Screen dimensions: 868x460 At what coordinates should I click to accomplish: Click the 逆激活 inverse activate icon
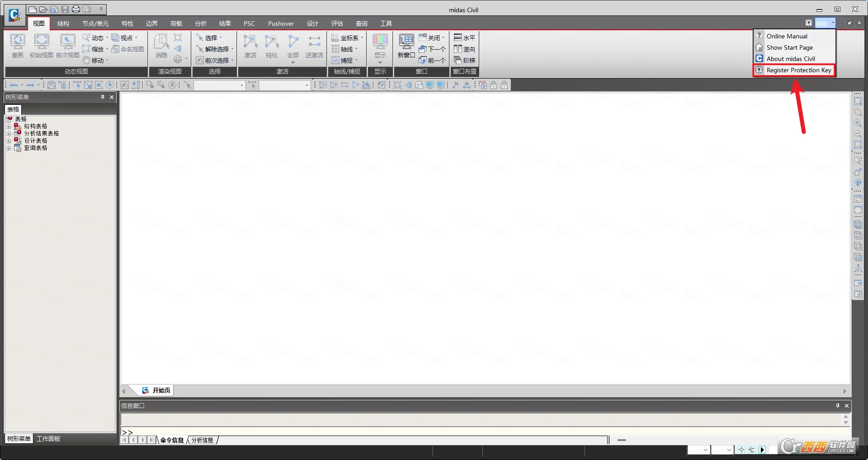(314, 46)
